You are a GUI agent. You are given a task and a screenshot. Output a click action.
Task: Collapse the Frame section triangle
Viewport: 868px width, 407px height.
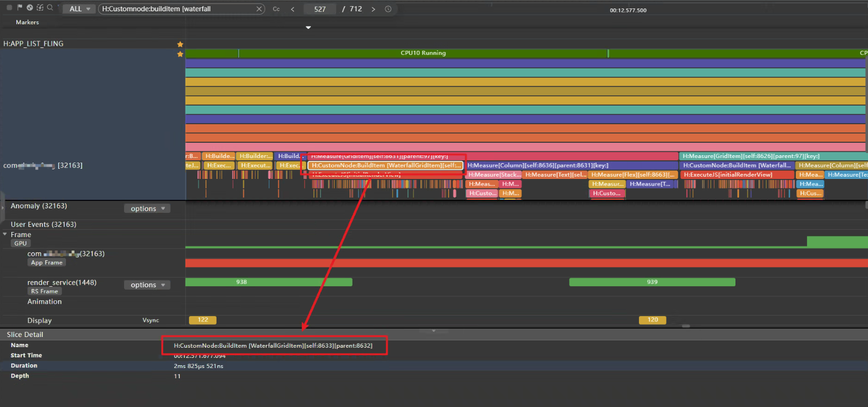click(x=5, y=234)
